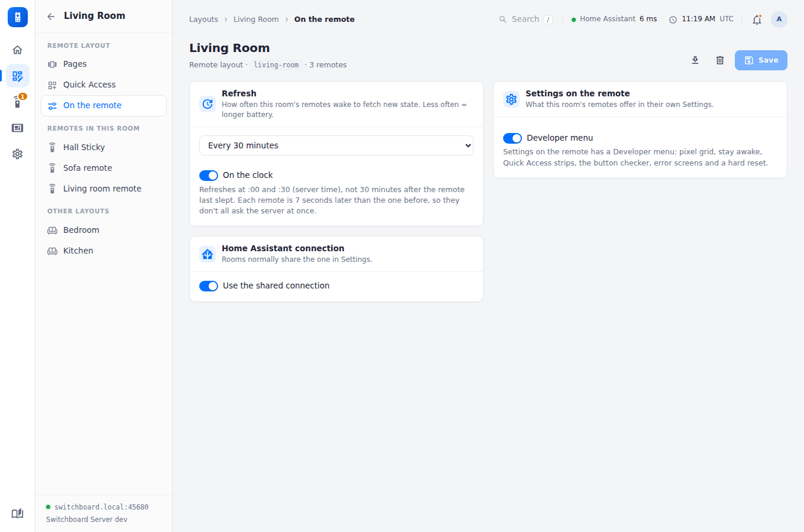The height and width of the screenshot is (532, 804).
Task: Click the "3 remotes" count text
Action: point(328,65)
